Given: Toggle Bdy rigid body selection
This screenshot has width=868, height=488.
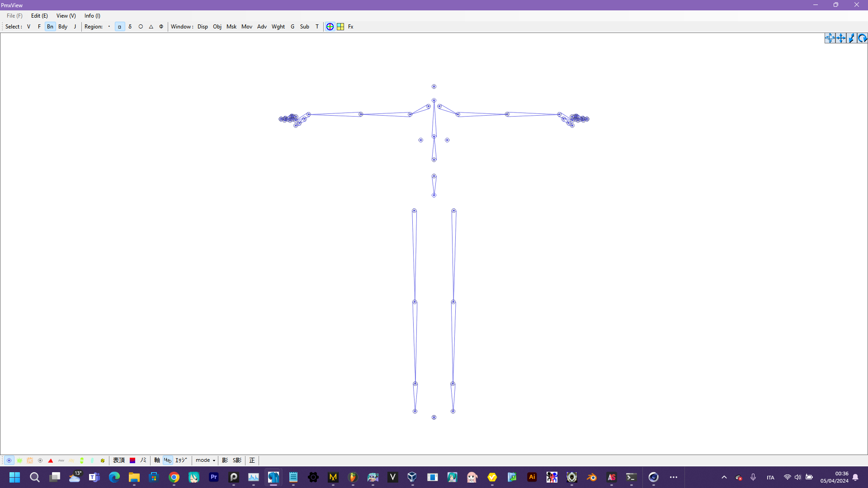Looking at the screenshot, I should (63, 27).
